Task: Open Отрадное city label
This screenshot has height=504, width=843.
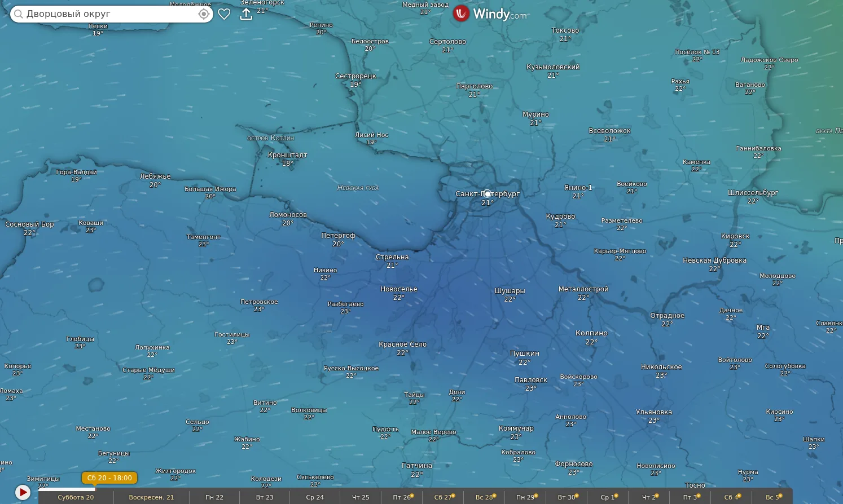Action: (667, 316)
